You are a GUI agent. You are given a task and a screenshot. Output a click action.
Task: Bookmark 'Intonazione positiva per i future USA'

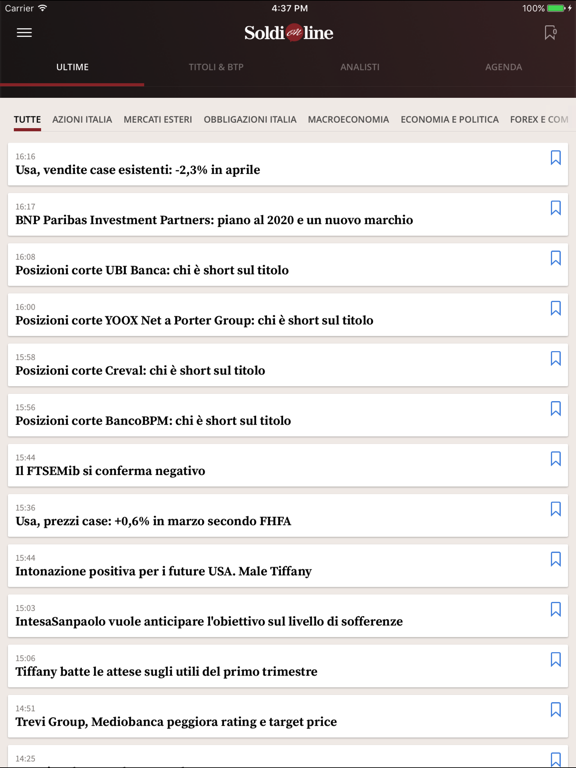555,559
